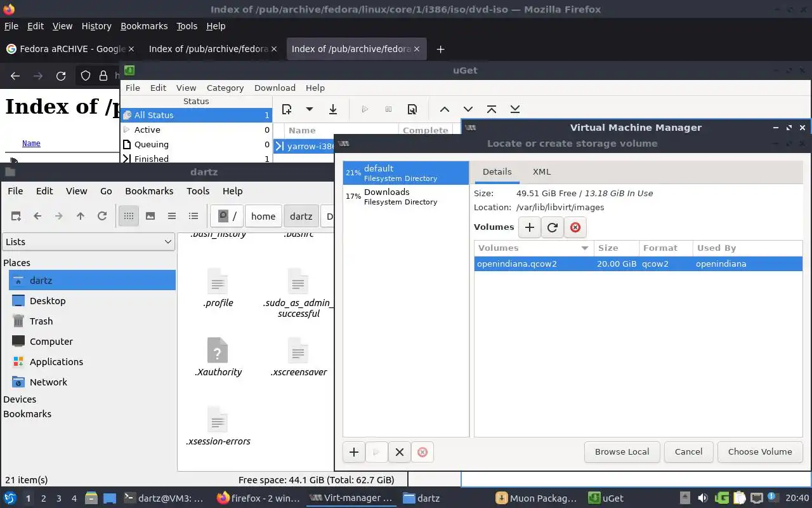The height and width of the screenshot is (508, 812).
Task: Click Browse Local button
Action: click(622, 452)
